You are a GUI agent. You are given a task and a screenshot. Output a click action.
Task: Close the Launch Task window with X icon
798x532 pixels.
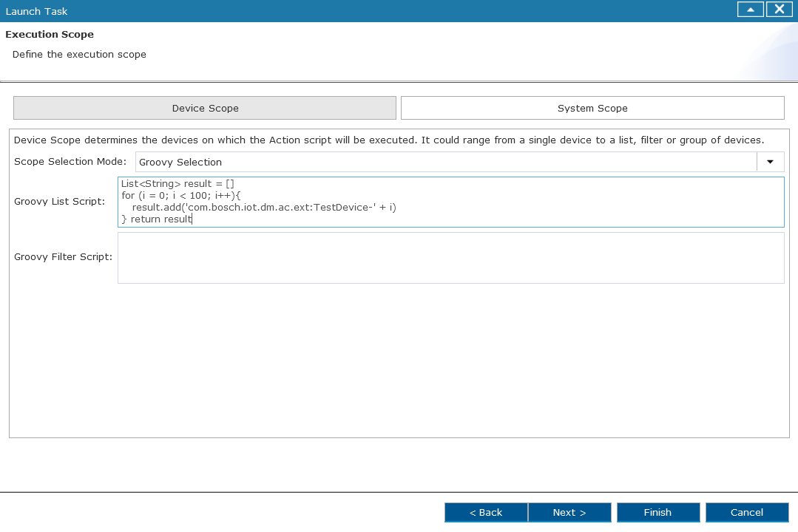[x=780, y=9]
